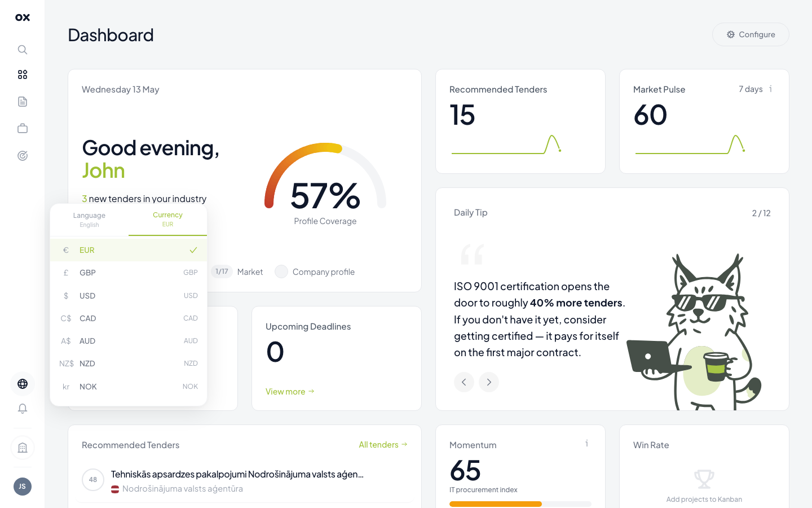Switch to the Language tab
The height and width of the screenshot is (508, 812).
[89, 220]
